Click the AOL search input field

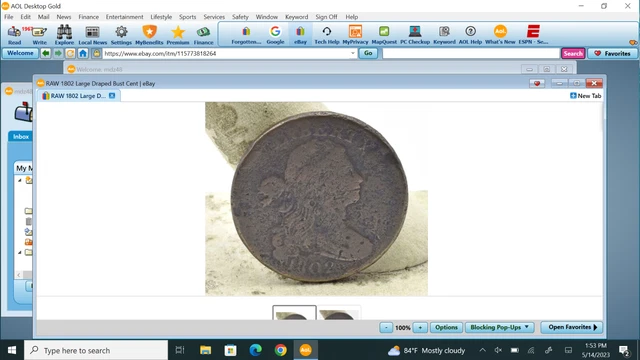[471, 53]
